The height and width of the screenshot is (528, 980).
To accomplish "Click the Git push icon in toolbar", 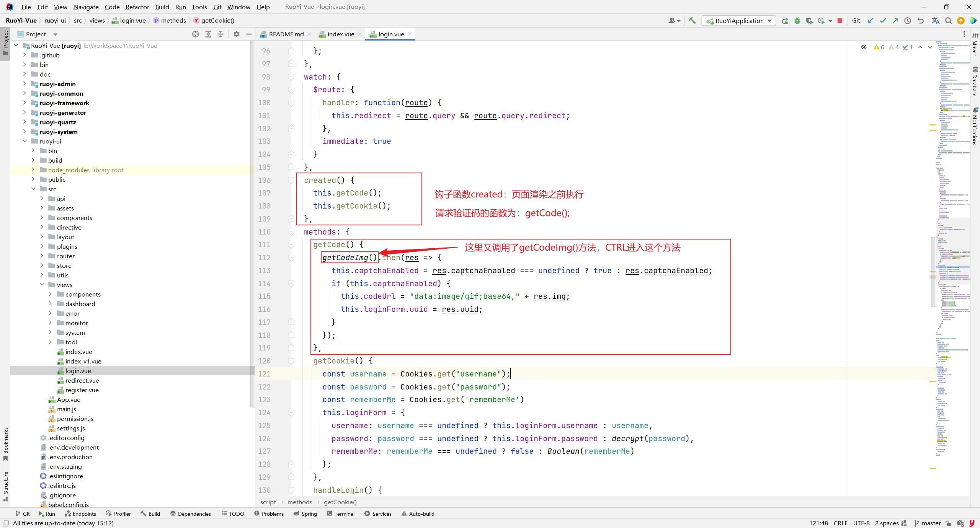I will coord(896,21).
